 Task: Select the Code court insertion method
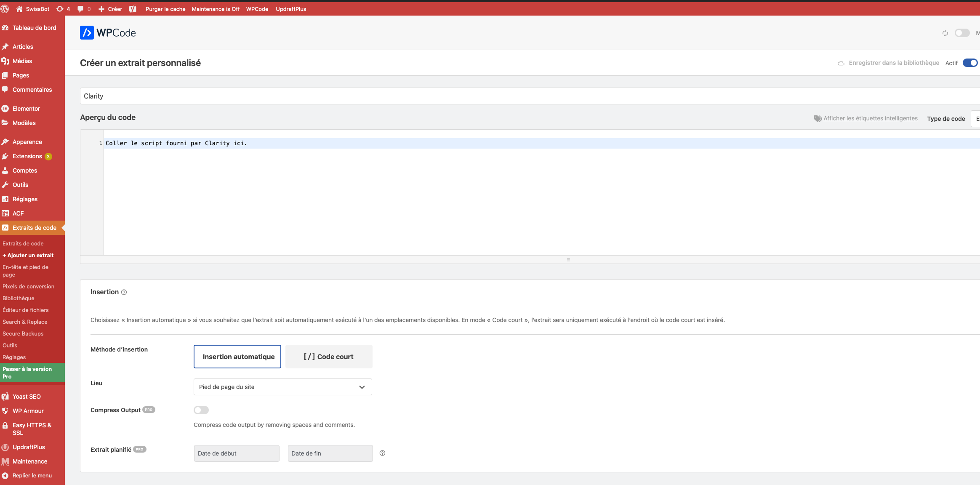[328, 357]
